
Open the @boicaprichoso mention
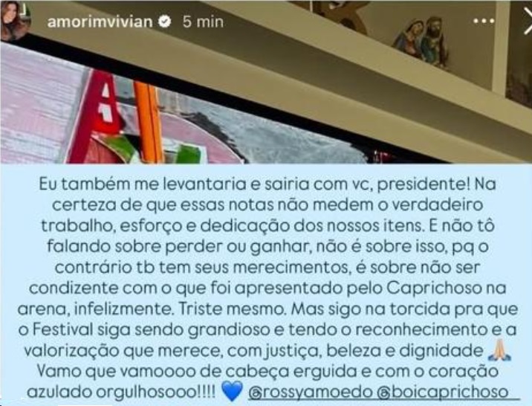pos(442,392)
